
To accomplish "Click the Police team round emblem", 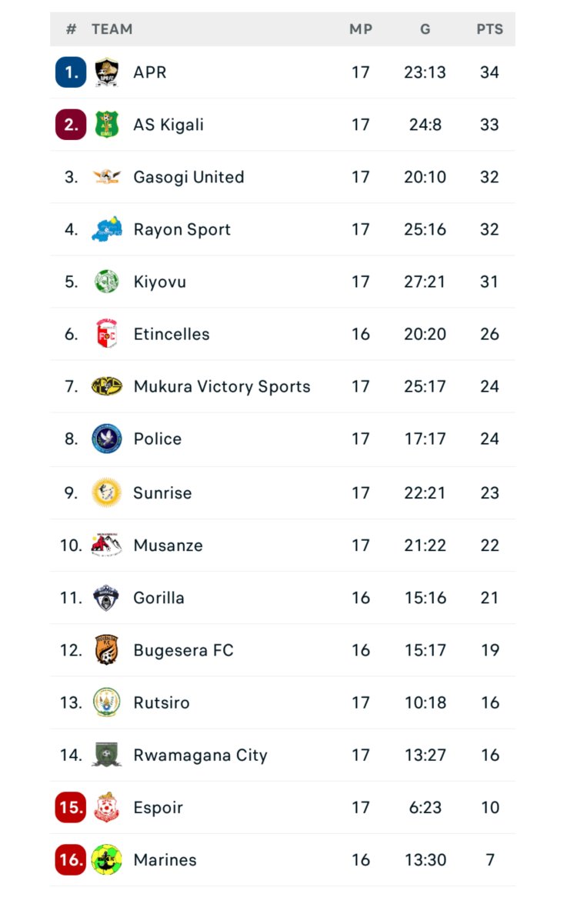I will click(x=107, y=439).
